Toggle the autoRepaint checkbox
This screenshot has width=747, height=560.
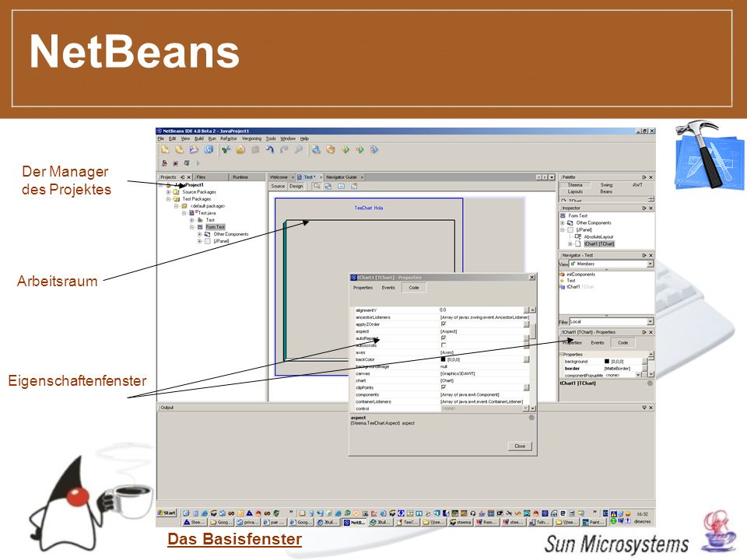[444, 338]
